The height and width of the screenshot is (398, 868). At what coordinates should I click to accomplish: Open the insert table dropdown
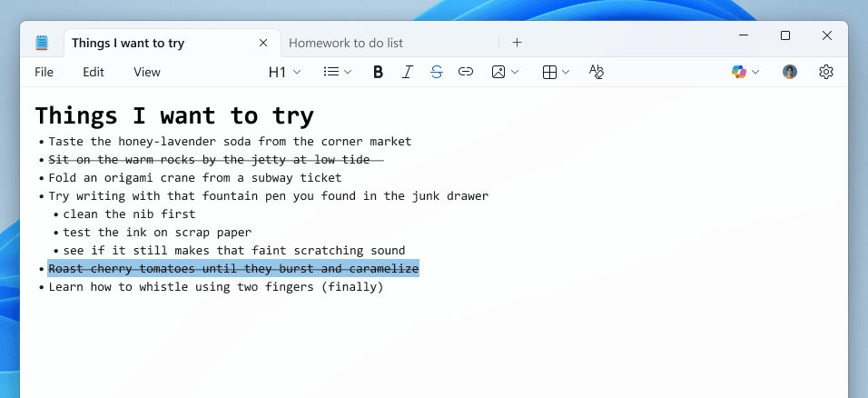tap(556, 72)
